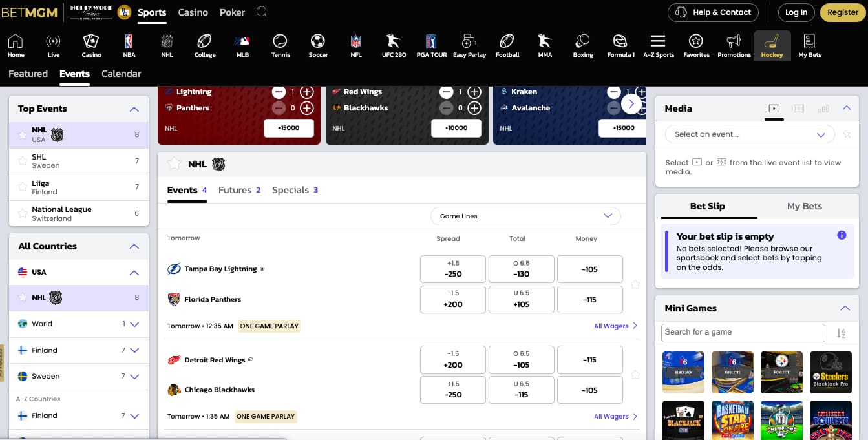The image size is (868, 440).
Task: Collapse the Top Events panel
Action: (134, 109)
